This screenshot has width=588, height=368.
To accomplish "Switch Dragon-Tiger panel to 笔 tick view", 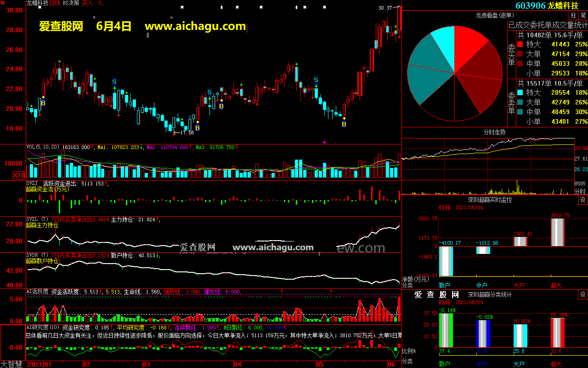I will click(x=582, y=15).
